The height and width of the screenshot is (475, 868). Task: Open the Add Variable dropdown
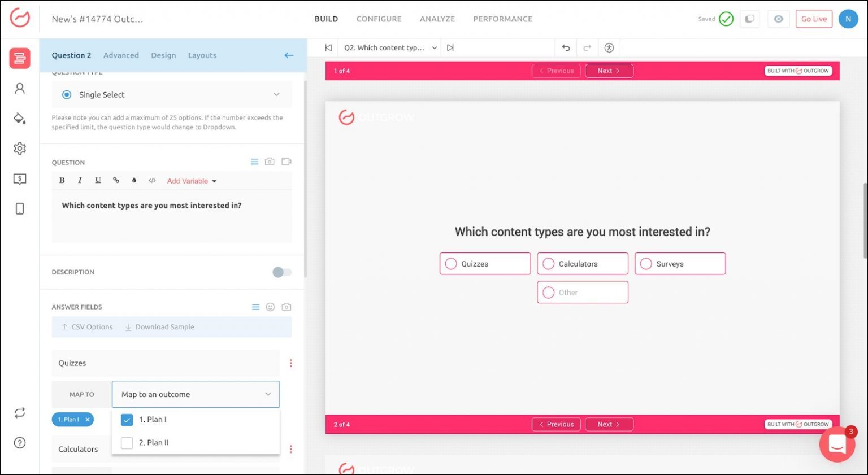[192, 181]
